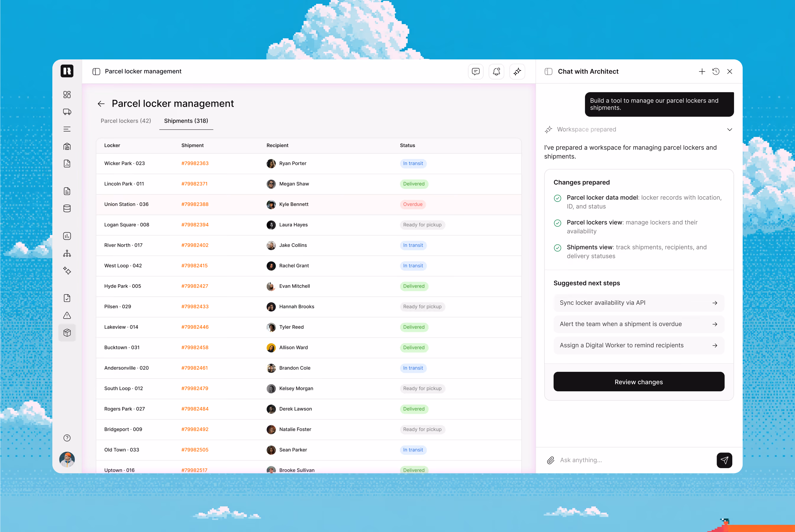Send the chat message
Screen dimensions: 795x532
point(724,460)
